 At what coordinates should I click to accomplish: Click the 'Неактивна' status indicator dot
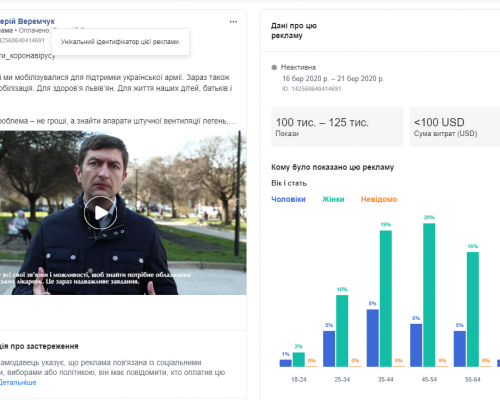[274, 67]
